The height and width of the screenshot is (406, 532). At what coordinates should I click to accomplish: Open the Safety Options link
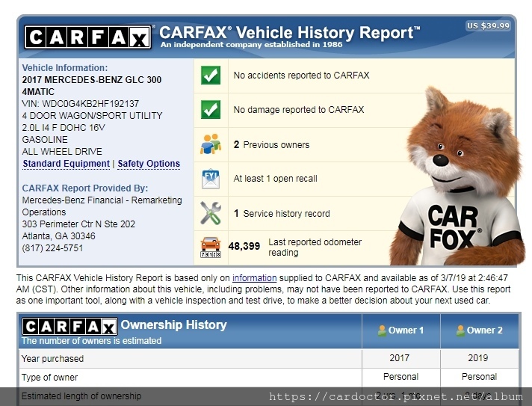(149, 164)
